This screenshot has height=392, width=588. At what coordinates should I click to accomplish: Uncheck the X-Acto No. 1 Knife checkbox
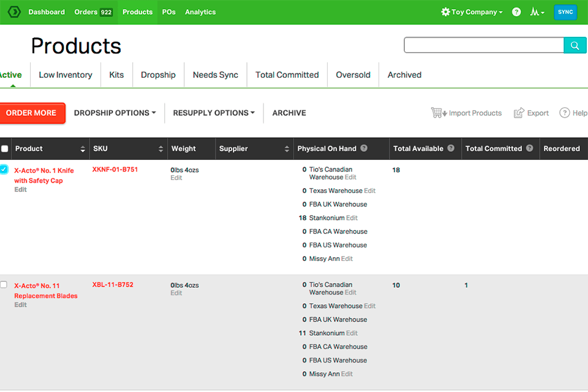click(4, 170)
